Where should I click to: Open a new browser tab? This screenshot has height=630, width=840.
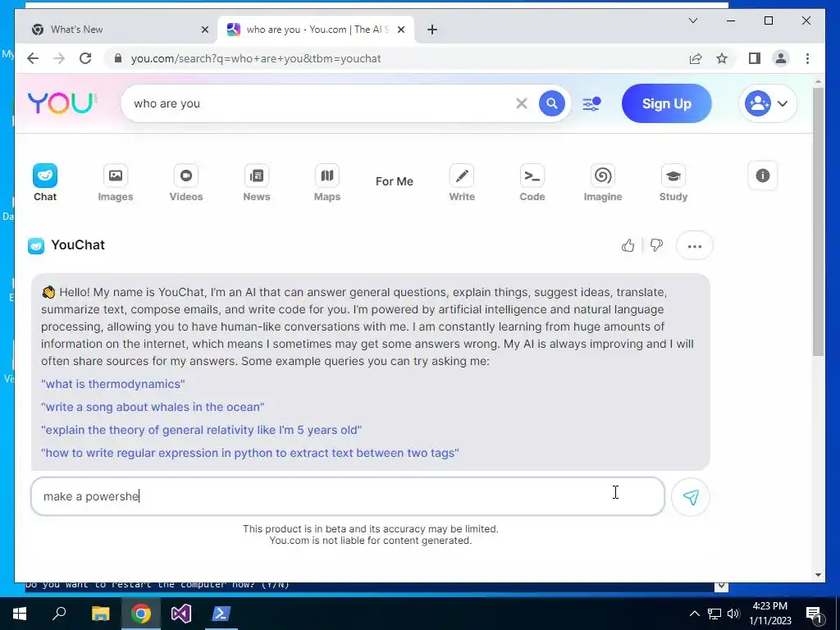pyautogui.click(x=432, y=30)
